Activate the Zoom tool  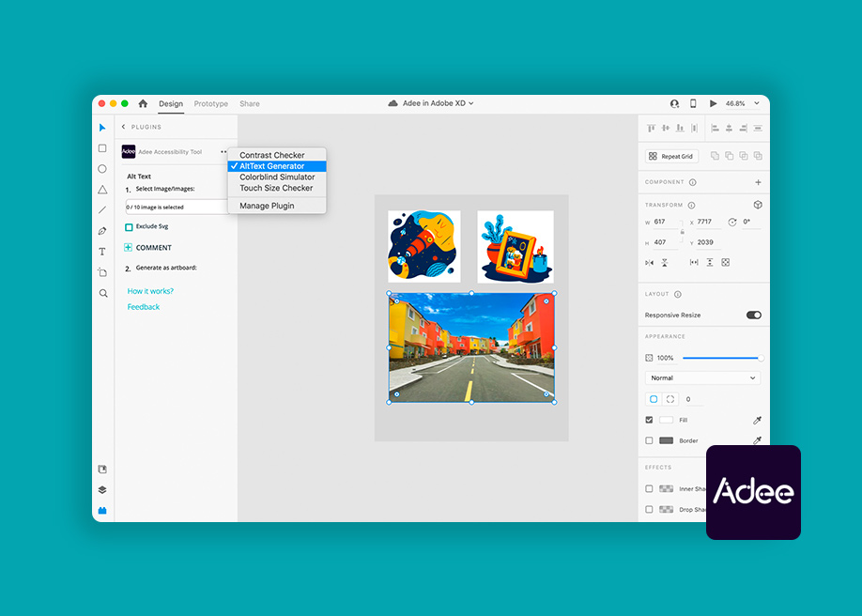[x=101, y=293]
